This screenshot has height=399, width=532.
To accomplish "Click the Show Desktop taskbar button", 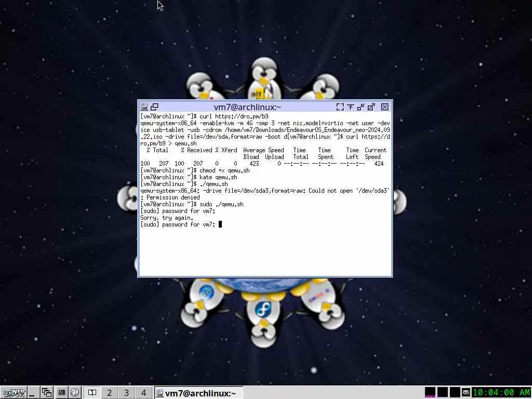I will (x=33, y=393).
